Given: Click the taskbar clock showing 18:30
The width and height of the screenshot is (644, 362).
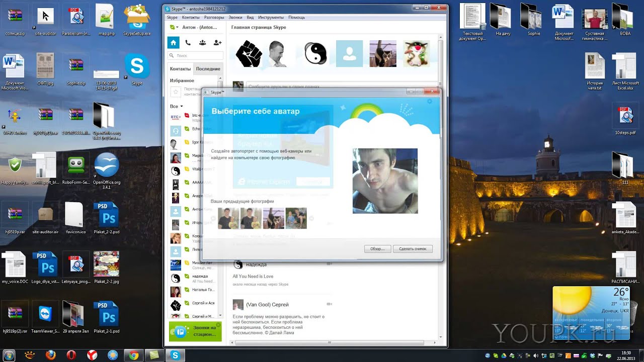Looking at the screenshot, I should click(627, 355).
